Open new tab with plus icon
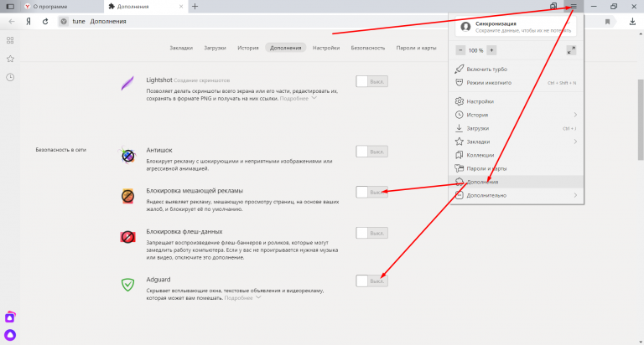 (x=195, y=7)
